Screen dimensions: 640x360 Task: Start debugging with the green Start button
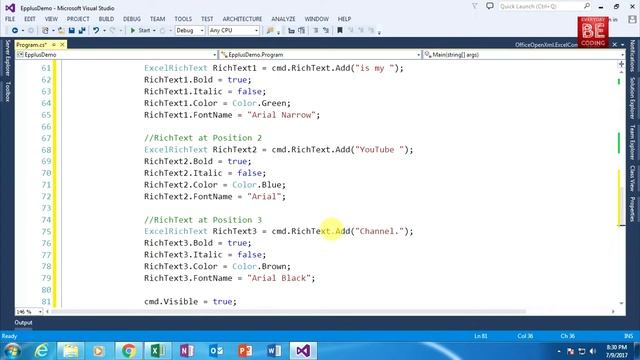click(x=140, y=31)
